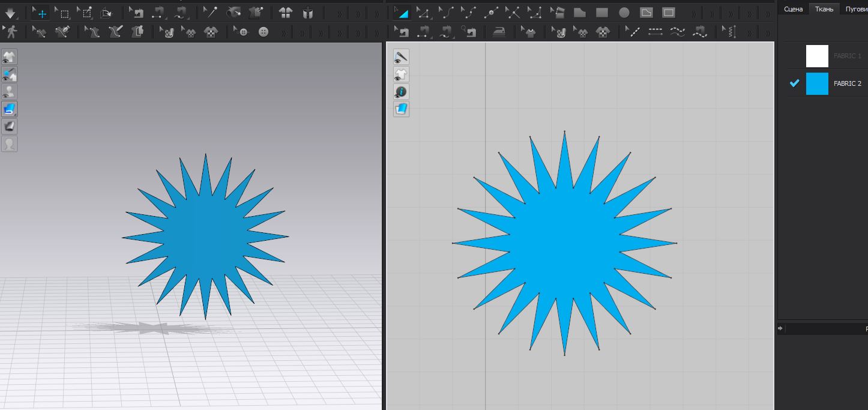Expand the hidden tools chevron after circular button icon
The image size is (868, 410).
283,32
